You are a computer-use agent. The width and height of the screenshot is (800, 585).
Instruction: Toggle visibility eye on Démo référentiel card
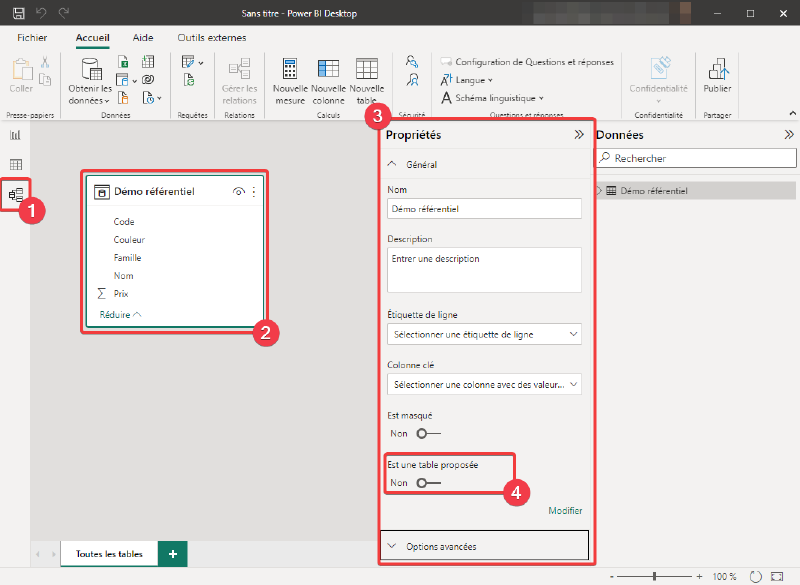[238, 192]
